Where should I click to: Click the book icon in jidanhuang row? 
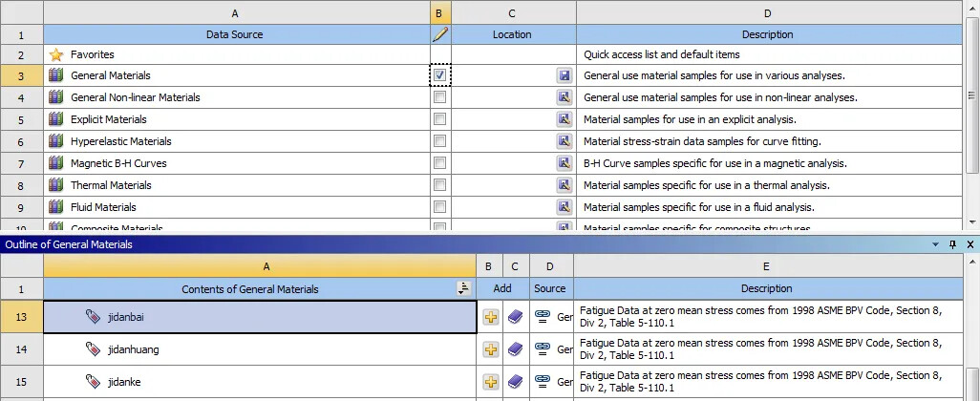coord(516,349)
